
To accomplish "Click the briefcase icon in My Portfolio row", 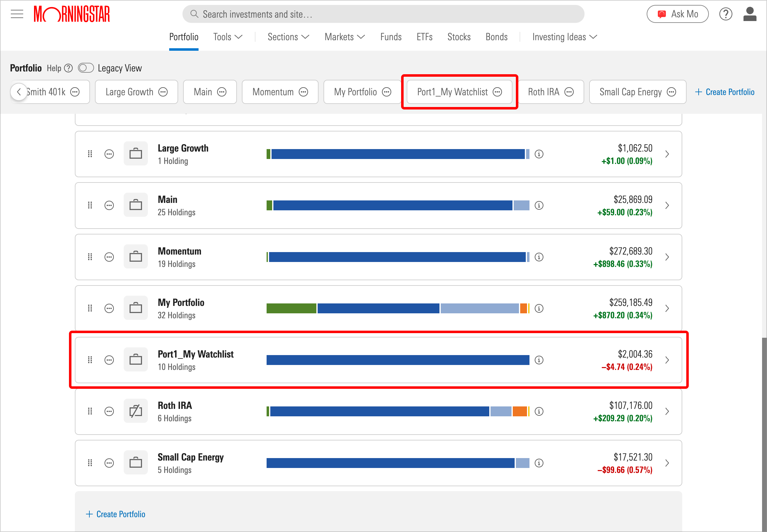I will click(x=136, y=308).
